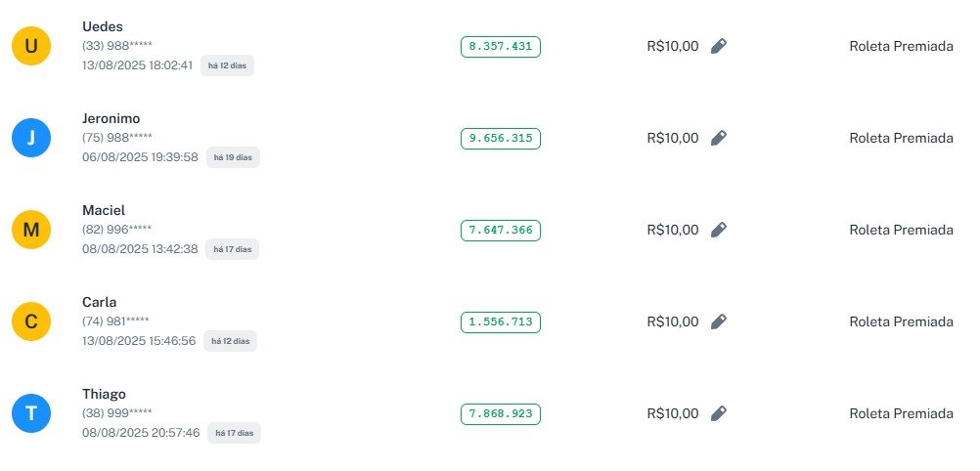Click the blue T avatar for Thiago
Viewport: 980px width, 471px height.
(31, 413)
